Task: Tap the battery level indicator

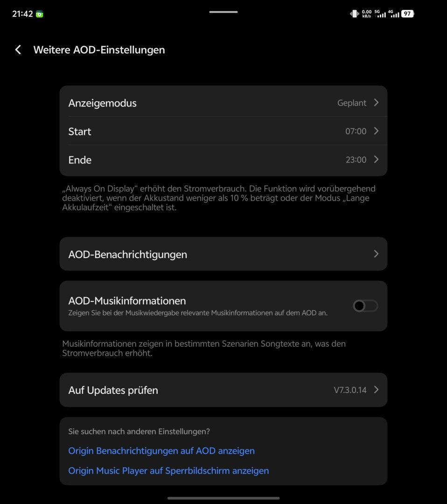Action: [x=407, y=14]
